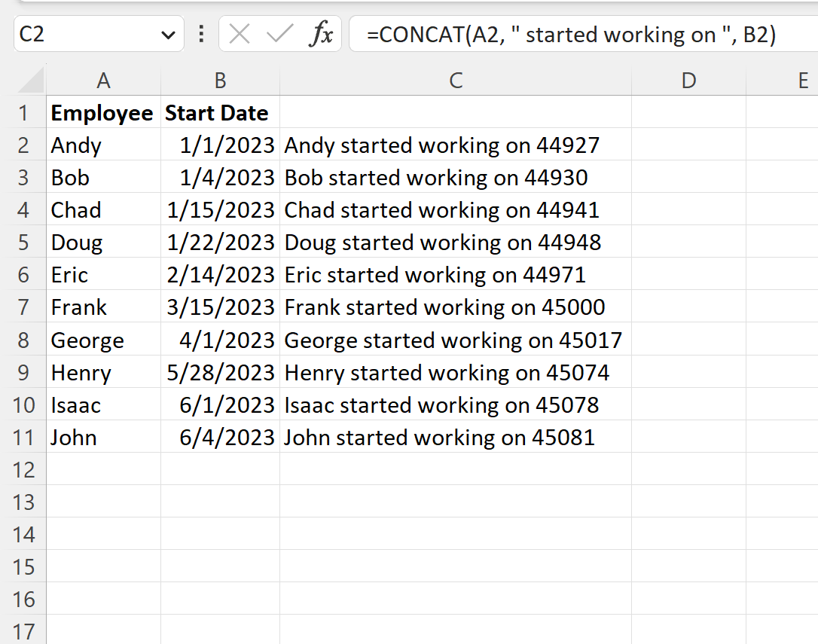Viewport: 818px width, 644px height.
Task: Click empty cell in row 12 column A
Action: click(103, 469)
